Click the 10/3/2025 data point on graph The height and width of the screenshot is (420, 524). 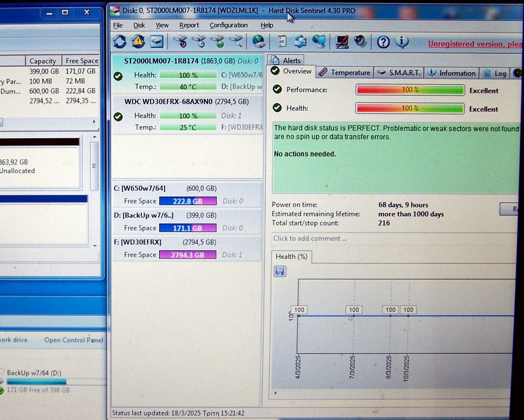point(409,316)
